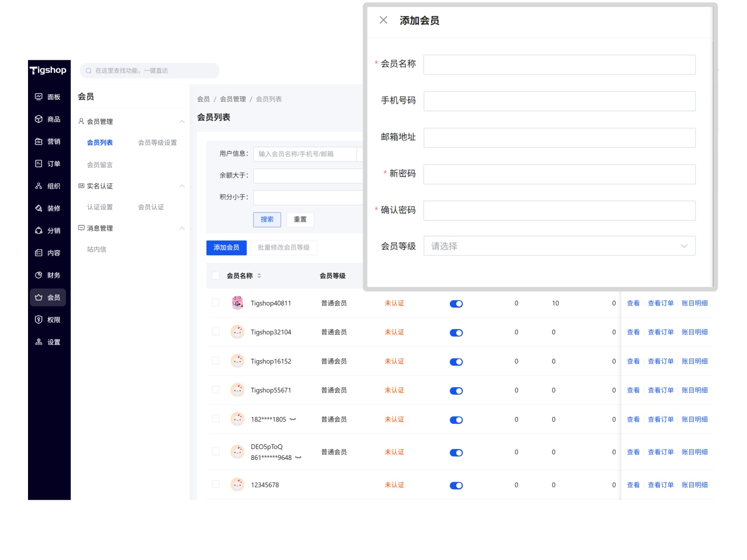This screenshot has width=747, height=560.
Task: Open the 权限 permissions sidebar icon
Action: tap(39, 320)
